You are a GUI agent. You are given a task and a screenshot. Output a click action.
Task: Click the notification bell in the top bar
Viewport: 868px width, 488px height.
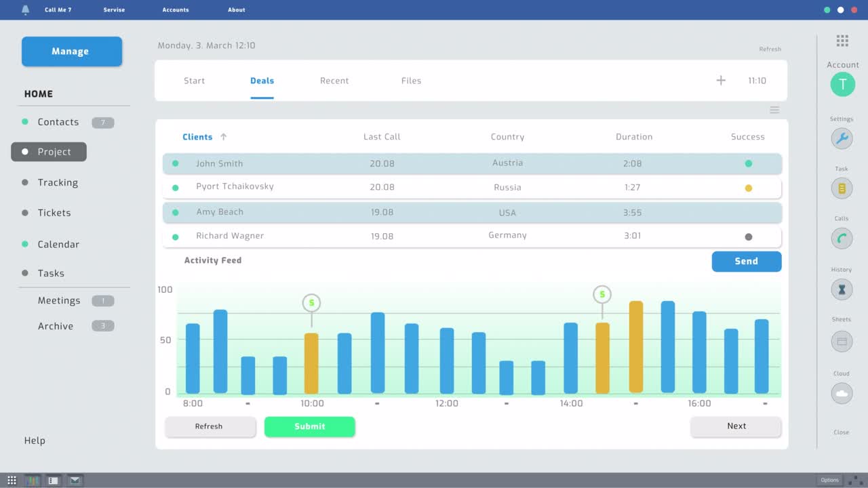[x=26, y=9]
